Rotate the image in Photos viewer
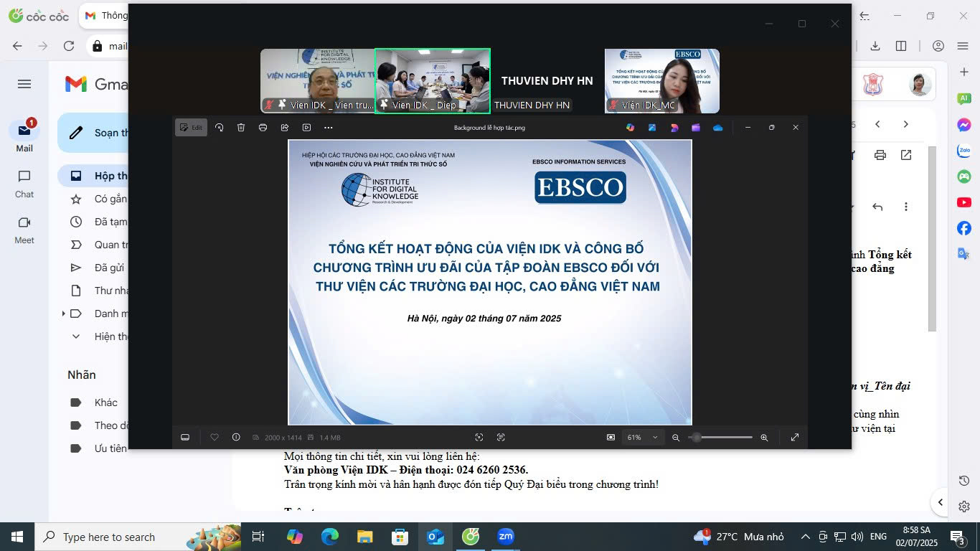This screenshot has width=980, height=551. point(220,128)
